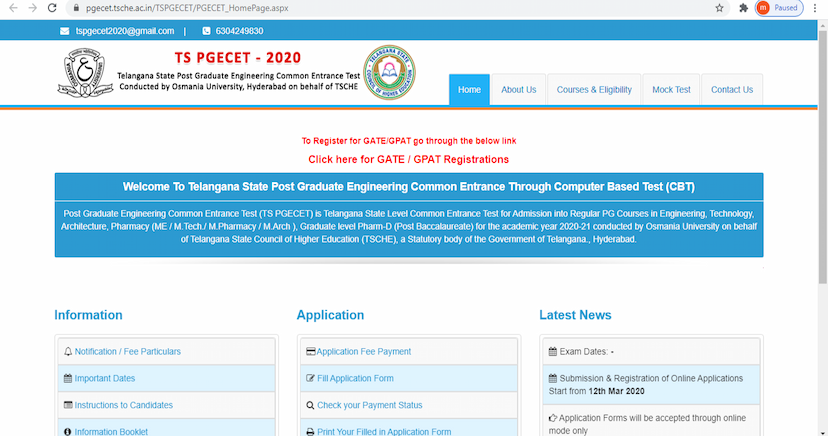Open the extensions puzzle icon
828x436 pixels.
coord(744,8)
